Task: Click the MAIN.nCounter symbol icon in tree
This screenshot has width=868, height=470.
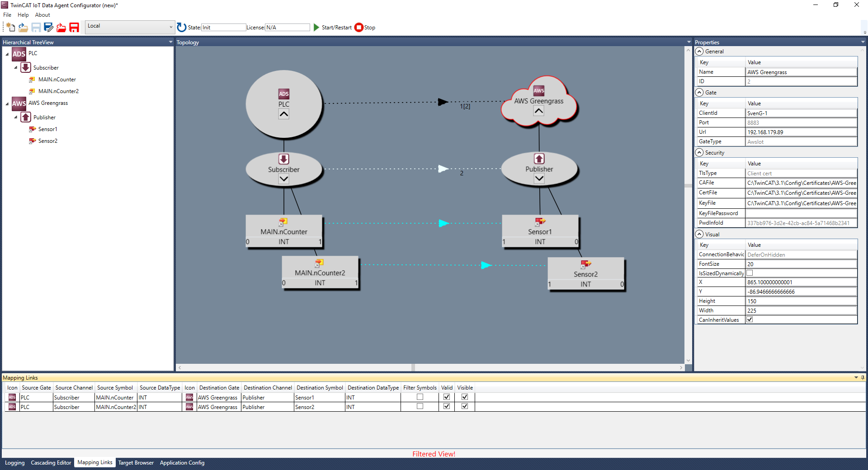Action: (x=32, y=80)
